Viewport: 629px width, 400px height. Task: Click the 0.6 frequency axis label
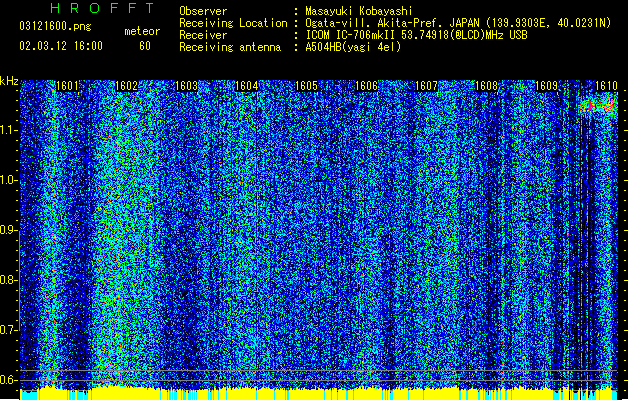pos(9,380)
